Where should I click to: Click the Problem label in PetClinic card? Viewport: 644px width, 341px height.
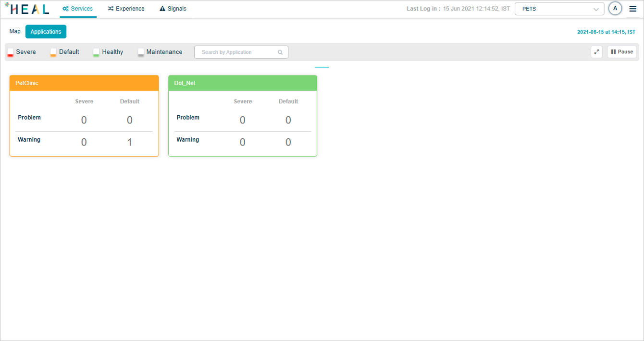point(29,118)
